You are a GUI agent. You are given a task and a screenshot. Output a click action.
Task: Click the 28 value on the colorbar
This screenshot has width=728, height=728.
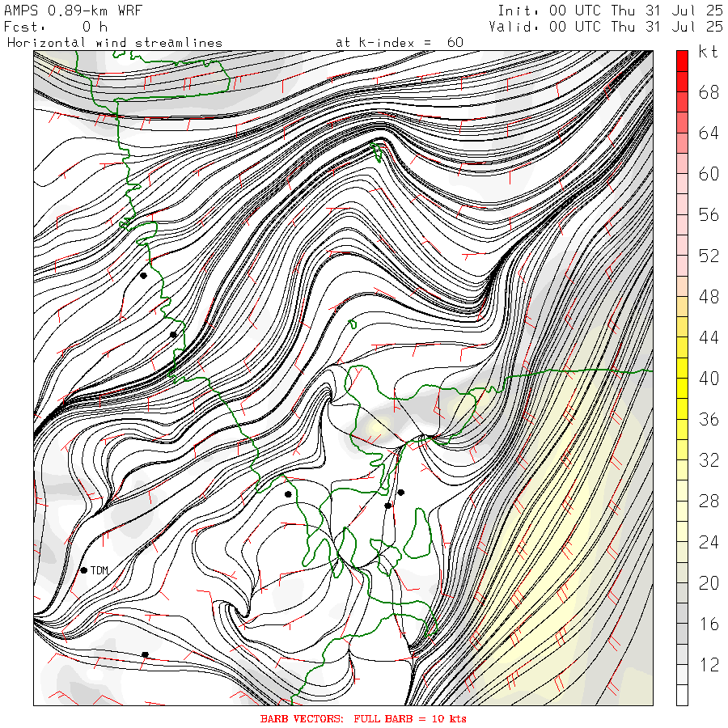pyautogui.click(x=709, y=502)
